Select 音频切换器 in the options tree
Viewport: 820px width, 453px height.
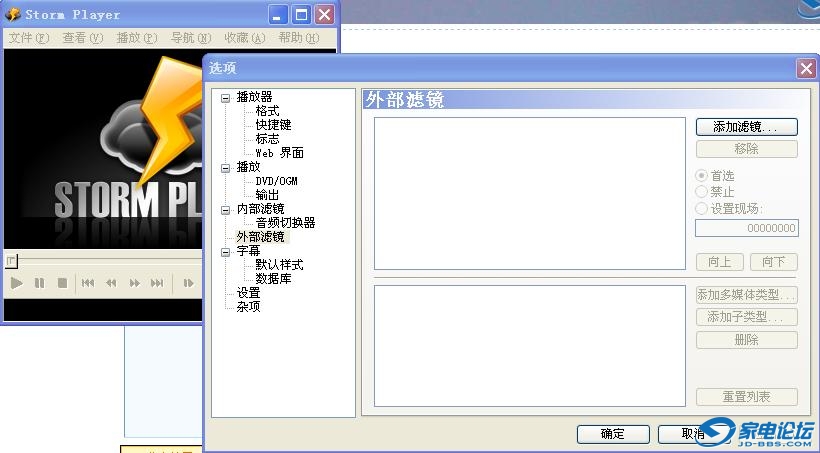pyautogui.click(x=285, y=223)
